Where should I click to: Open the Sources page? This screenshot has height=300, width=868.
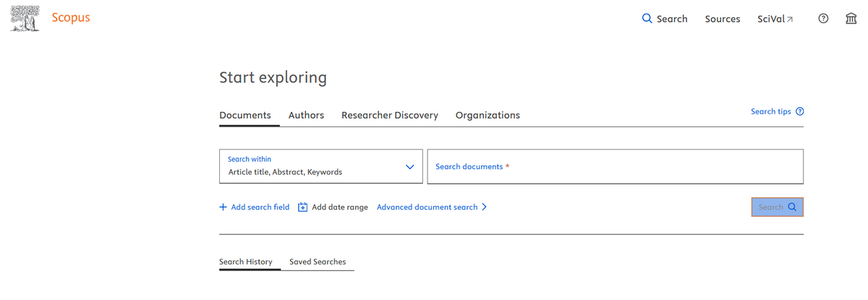click(722, 19)
